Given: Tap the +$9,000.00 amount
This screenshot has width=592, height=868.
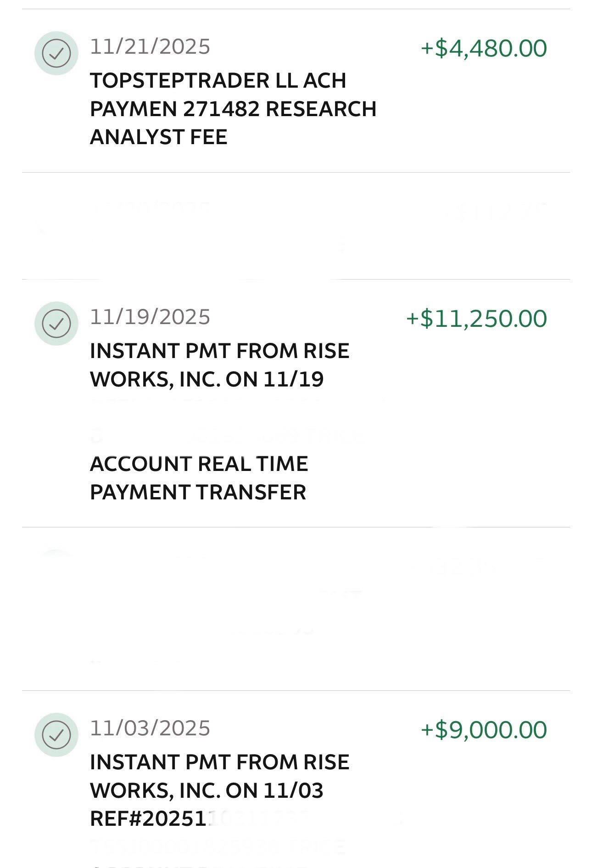Looking at the screenshot, I should pyautogui.click(x=484, y=730).
